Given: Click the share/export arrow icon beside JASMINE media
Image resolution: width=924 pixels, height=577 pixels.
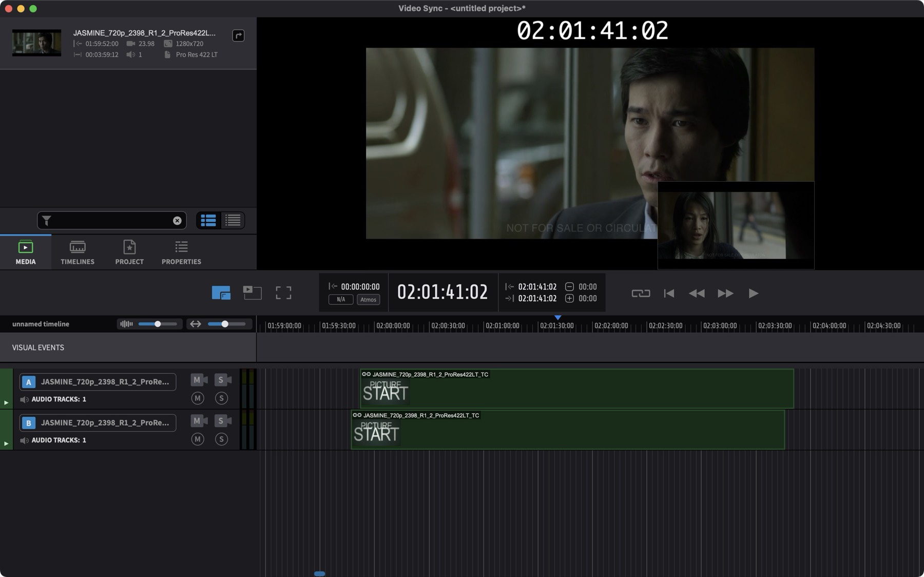Looking at the screenshot, I should click(238, 35).
